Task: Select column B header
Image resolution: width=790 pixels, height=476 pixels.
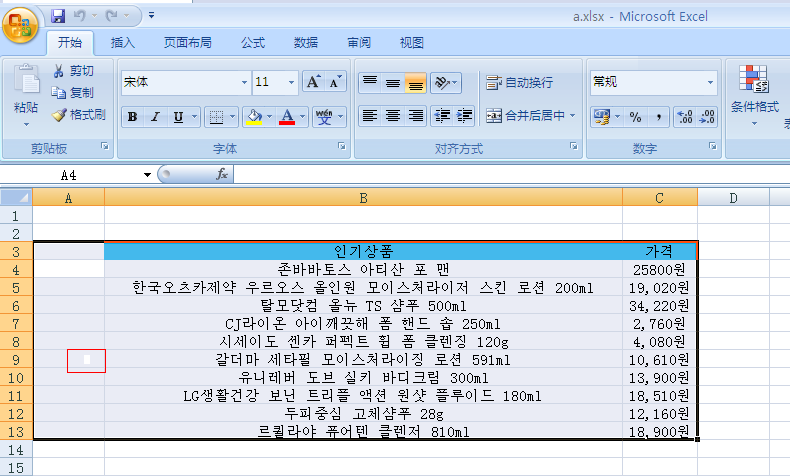Action: pyautogui.click(x=363, y=197)
